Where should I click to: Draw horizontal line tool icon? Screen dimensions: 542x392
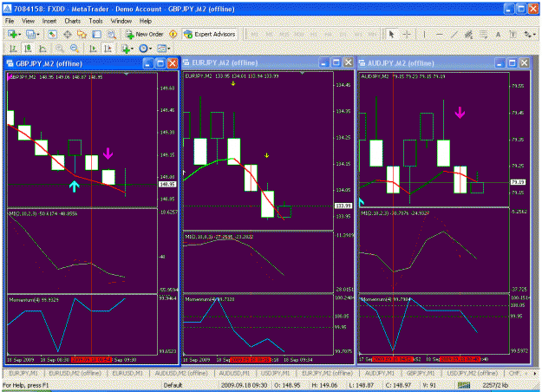click(x=440, y=34)
